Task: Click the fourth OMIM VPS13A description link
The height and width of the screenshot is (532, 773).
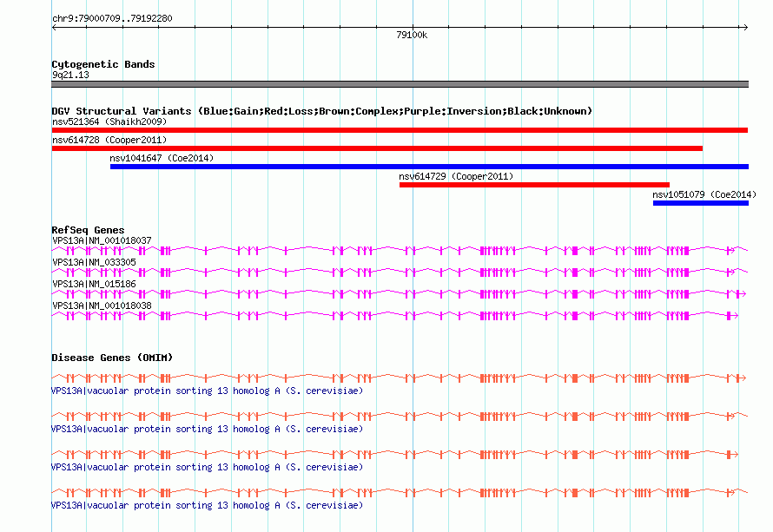Action: 207,505
